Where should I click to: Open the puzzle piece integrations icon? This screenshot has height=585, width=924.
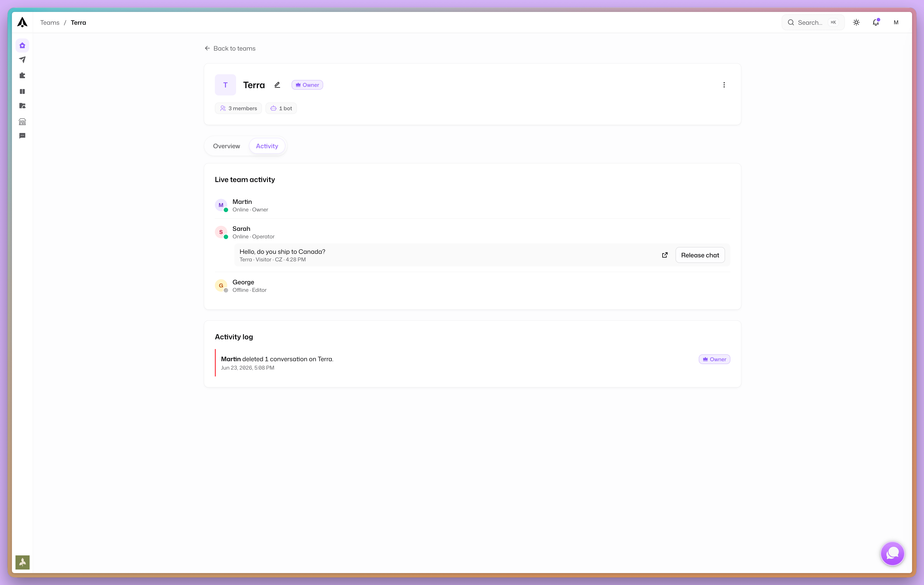tap(22, 76)
